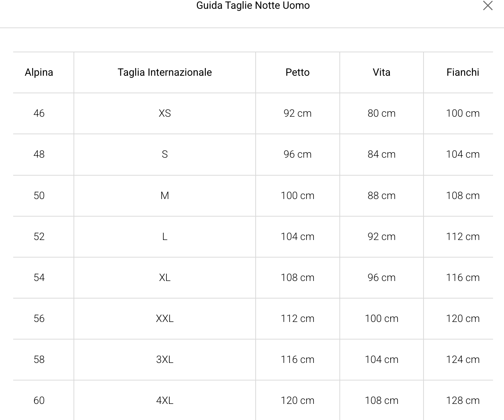Viewport: 504px width, 420px height.
Task: Select the M international size cell
Action: [x=165, y=196]
